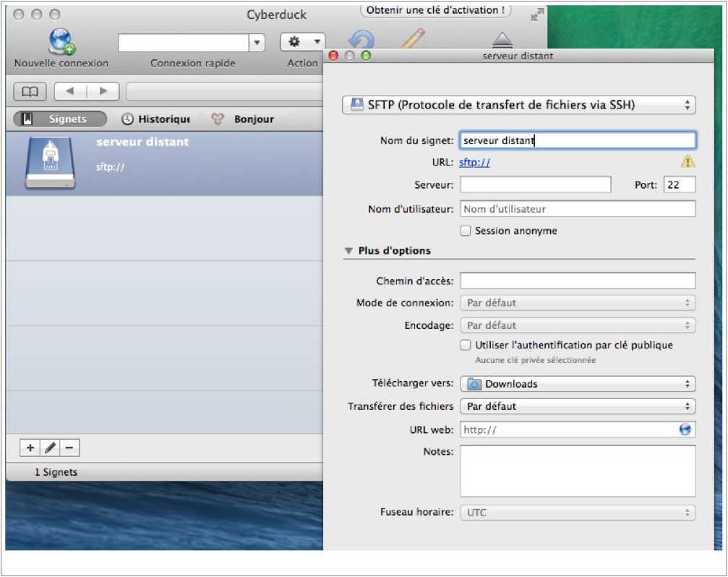Click the navigate back arrow button

tap(70, 91)
